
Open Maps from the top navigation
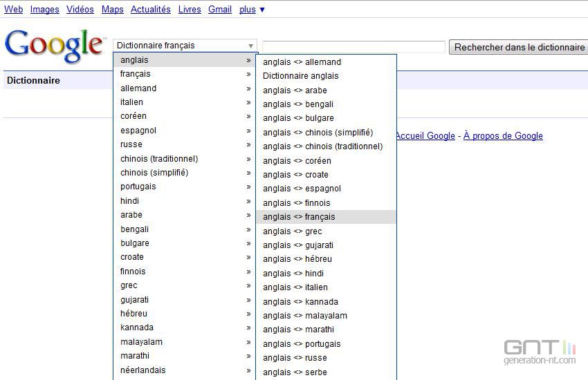point(112,10)
